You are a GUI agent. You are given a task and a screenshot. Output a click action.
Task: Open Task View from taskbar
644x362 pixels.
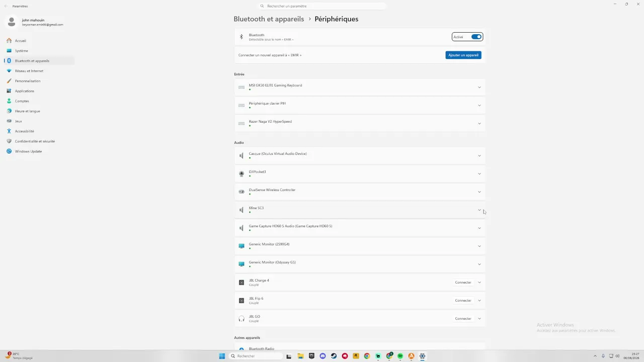point(289,356)
